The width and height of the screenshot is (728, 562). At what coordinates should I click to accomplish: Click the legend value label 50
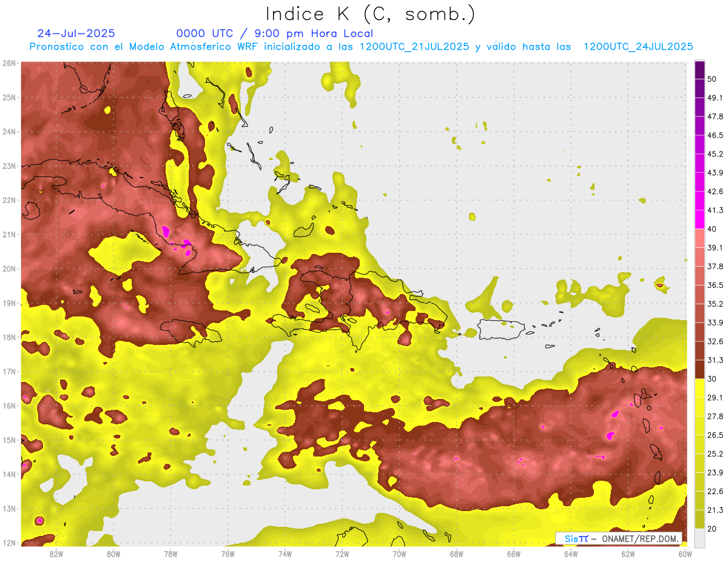(x=712, y=79)
